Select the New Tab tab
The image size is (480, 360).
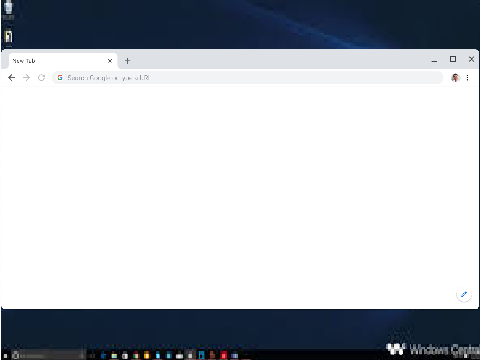[62, 61]
